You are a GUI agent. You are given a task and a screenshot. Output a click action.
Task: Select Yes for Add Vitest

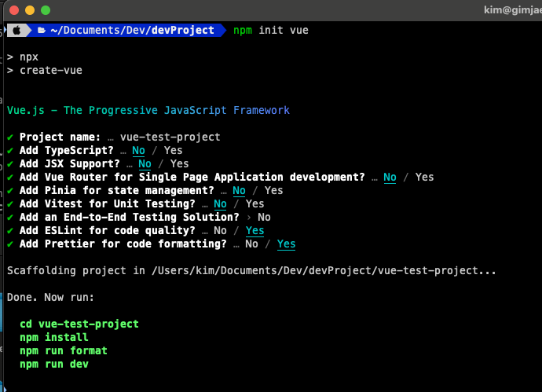[255, 204]
